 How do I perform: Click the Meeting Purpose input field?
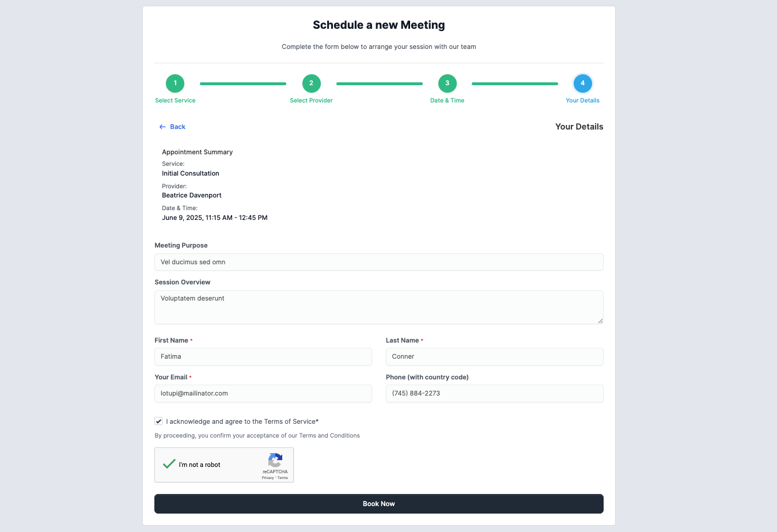378,262
